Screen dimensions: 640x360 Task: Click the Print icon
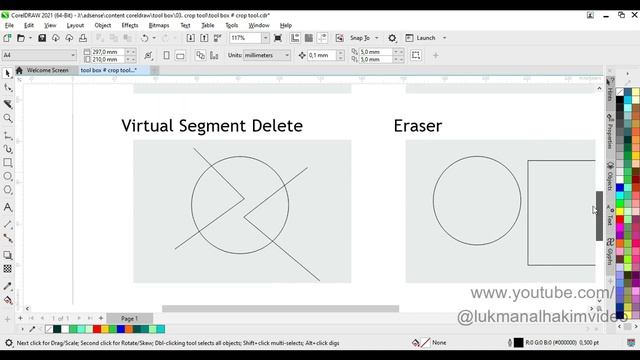(x=83, y=38)
